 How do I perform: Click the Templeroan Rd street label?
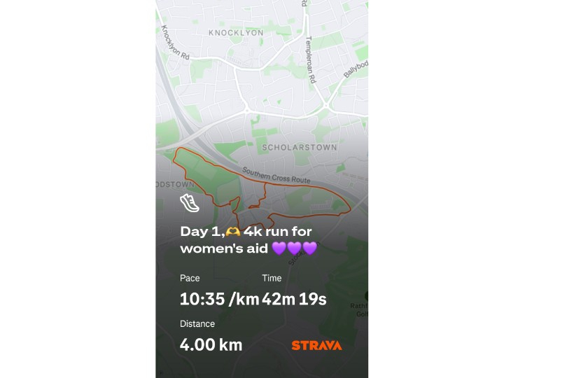pos(309,60)
